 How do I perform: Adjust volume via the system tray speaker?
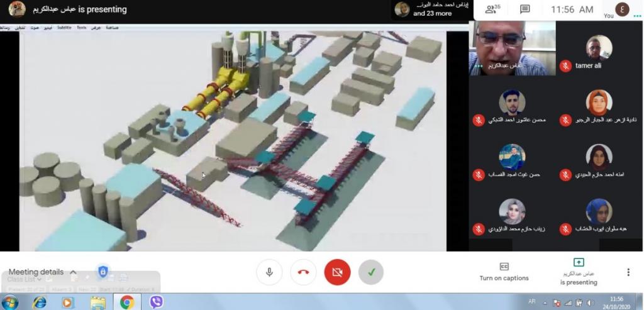click(589, 302)
